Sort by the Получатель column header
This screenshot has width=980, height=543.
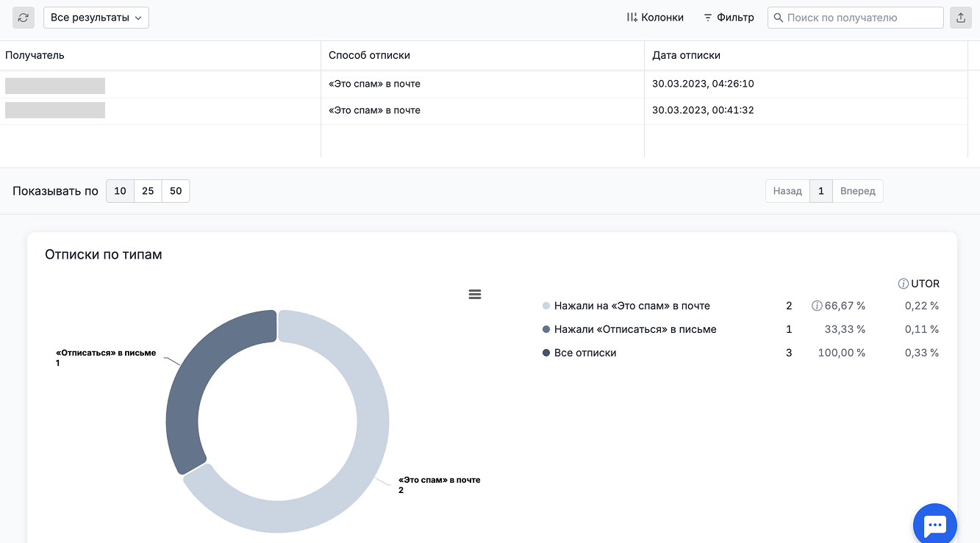pos(35,55)
